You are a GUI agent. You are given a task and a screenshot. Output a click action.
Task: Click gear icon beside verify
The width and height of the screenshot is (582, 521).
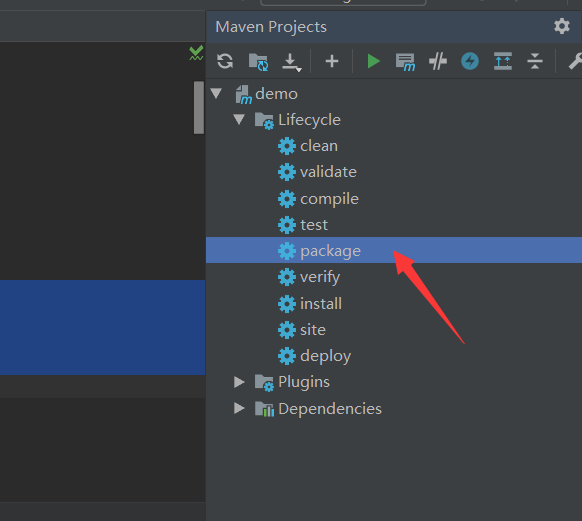point(287,277)
